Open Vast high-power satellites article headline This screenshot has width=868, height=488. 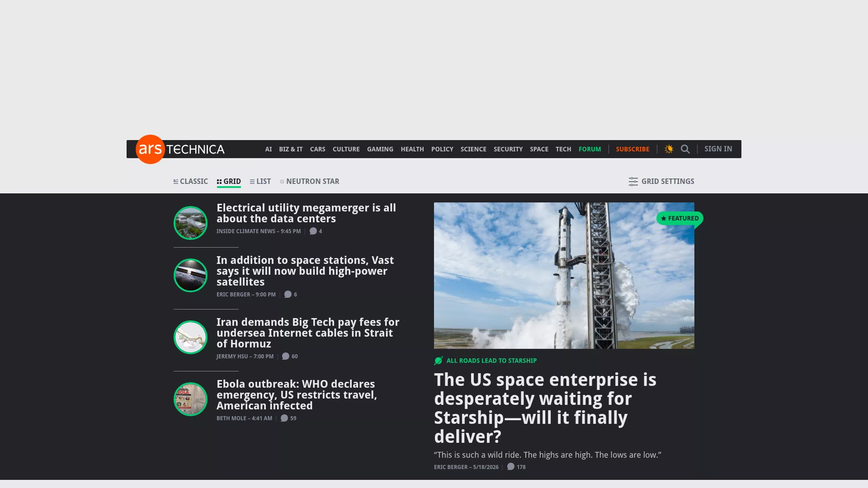point(305,271)
